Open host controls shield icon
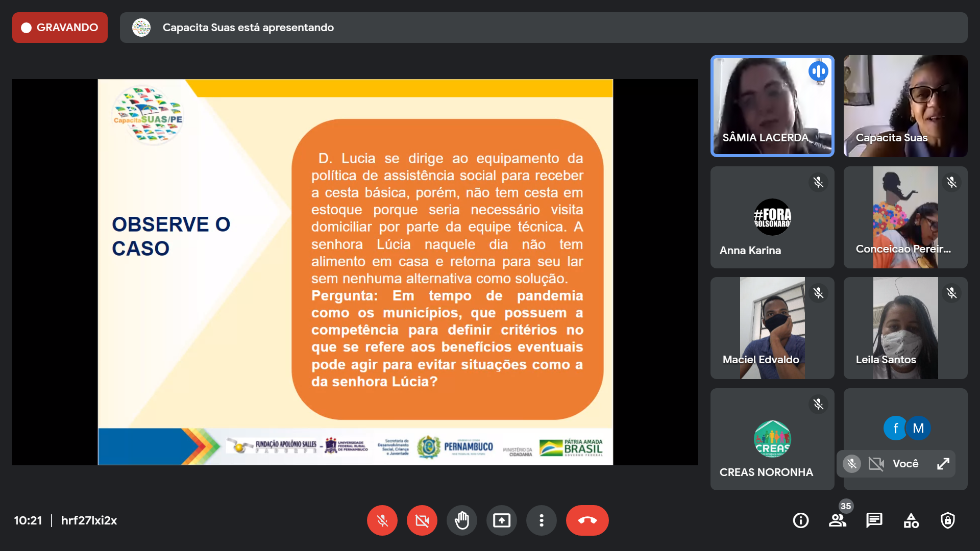Viewport: 980px width, 551px height. tap(948, 520)
